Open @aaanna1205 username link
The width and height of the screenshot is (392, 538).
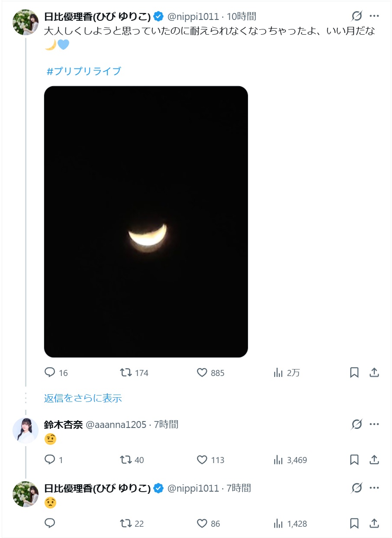pyautogui.click(x=116, y=425)
